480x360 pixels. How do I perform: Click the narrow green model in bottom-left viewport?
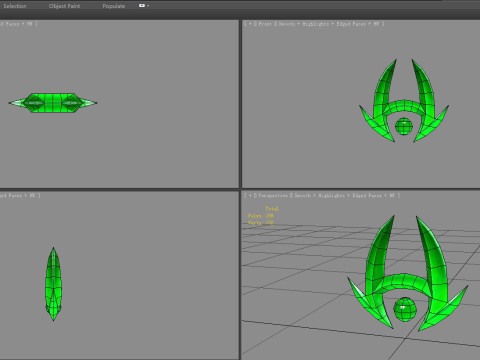(x=53, y=284)
